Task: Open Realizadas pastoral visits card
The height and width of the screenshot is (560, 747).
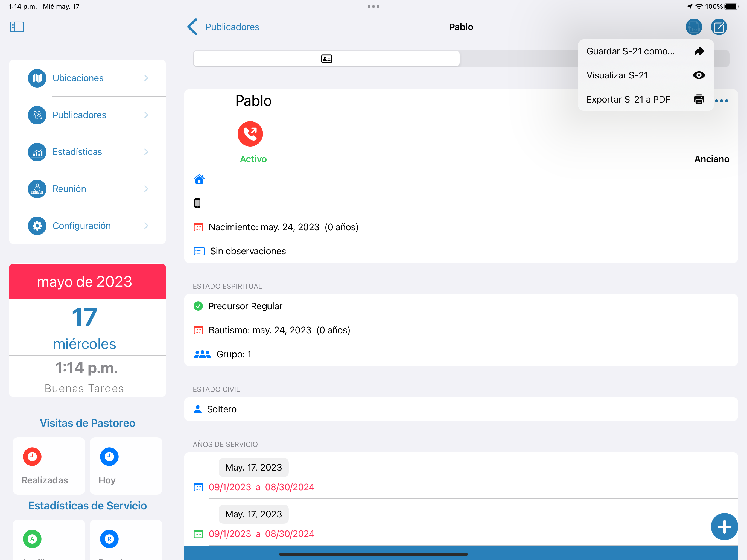Action: [x=49, y=466]
